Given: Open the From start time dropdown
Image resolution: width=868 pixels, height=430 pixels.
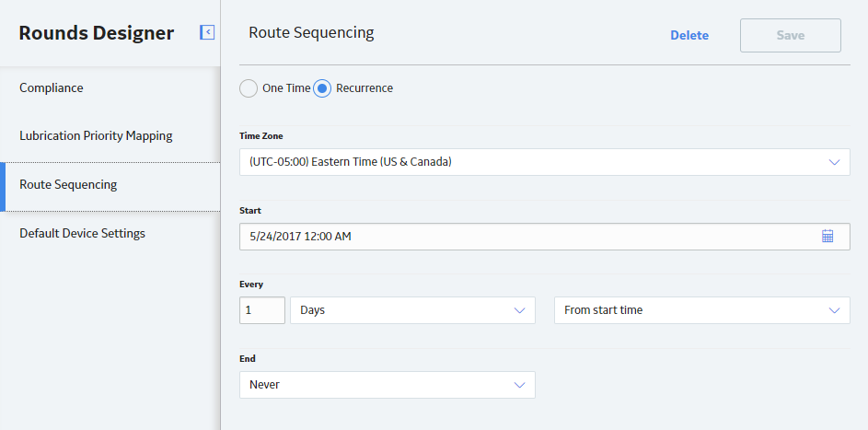Looking at the screenshot, I should click(x=702, y=310).
